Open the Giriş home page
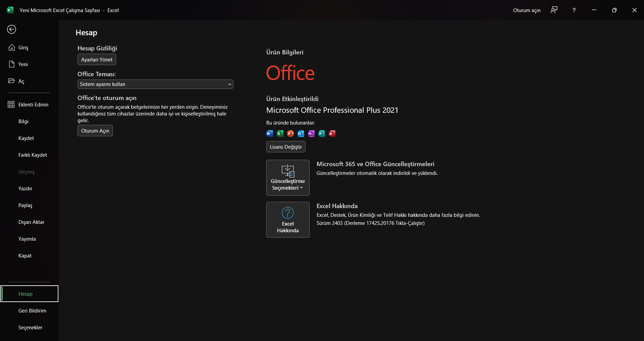The width and height of the screenshot is (644, 341). [x=23, y=48]
